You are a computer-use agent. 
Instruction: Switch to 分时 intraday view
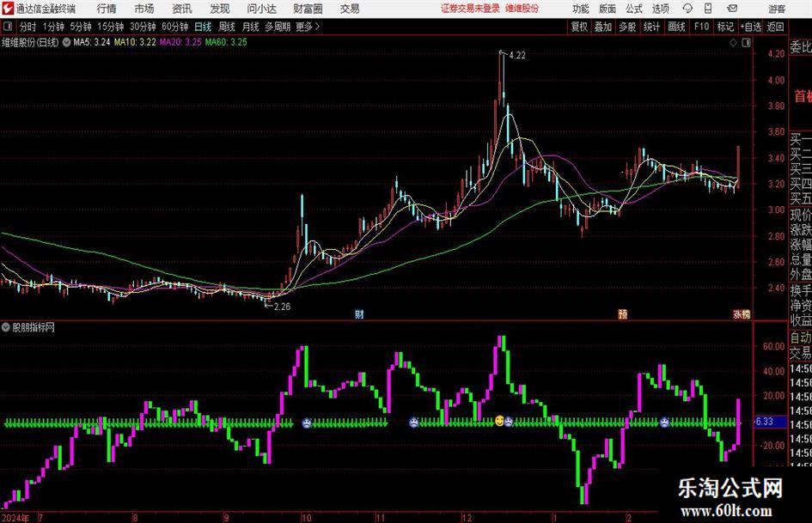click(27, 27)
